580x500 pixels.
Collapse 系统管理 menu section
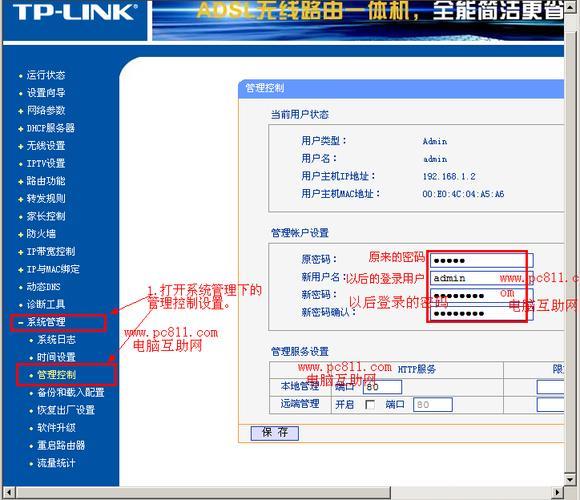click(x=45, y=322)
